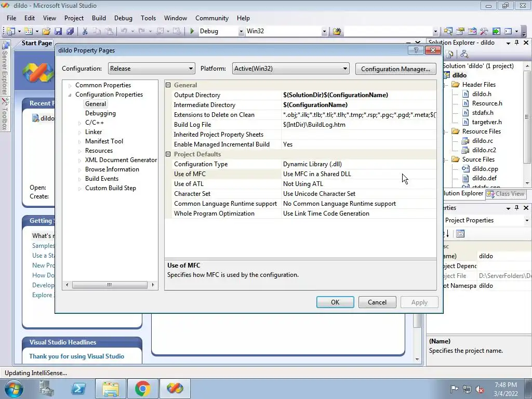The height and width of the screenshot is (399, 532).
Task: Click the Find in Files binoculars icon
Action: click(x=337, y=31)
